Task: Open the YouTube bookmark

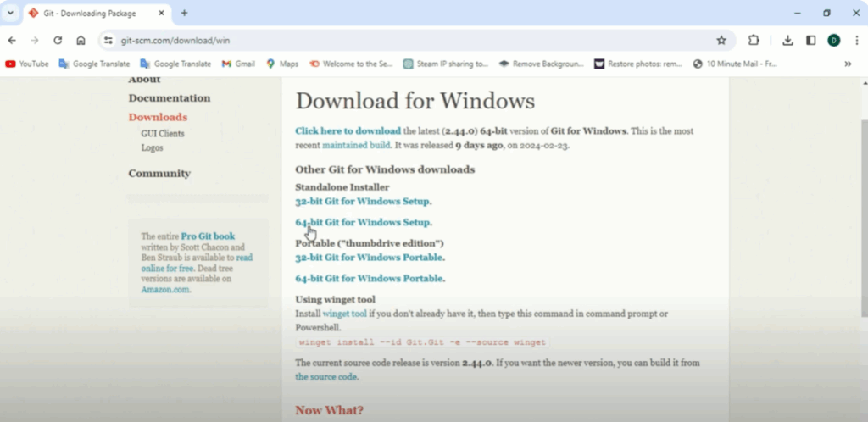Action: 27,64
